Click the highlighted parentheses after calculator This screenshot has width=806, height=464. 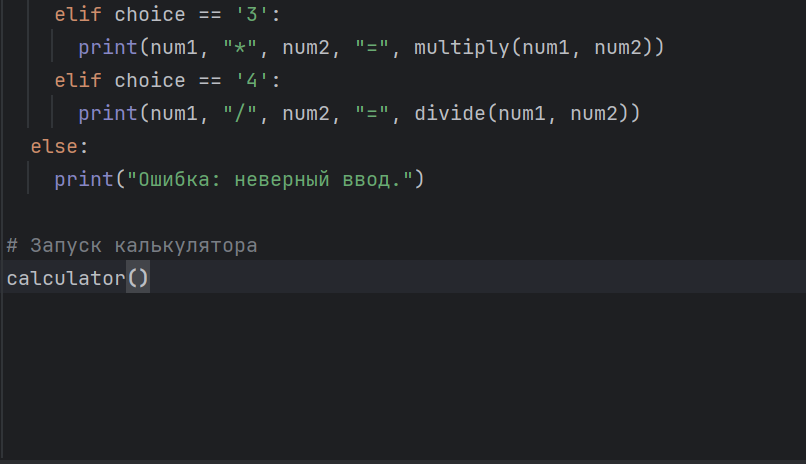pos(138,278)
